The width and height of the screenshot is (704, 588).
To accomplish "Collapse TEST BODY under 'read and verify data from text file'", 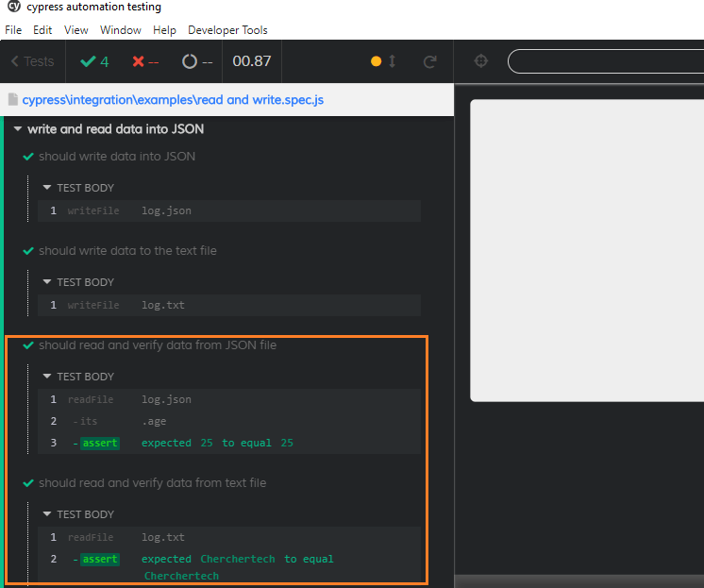I will point(78,514).
